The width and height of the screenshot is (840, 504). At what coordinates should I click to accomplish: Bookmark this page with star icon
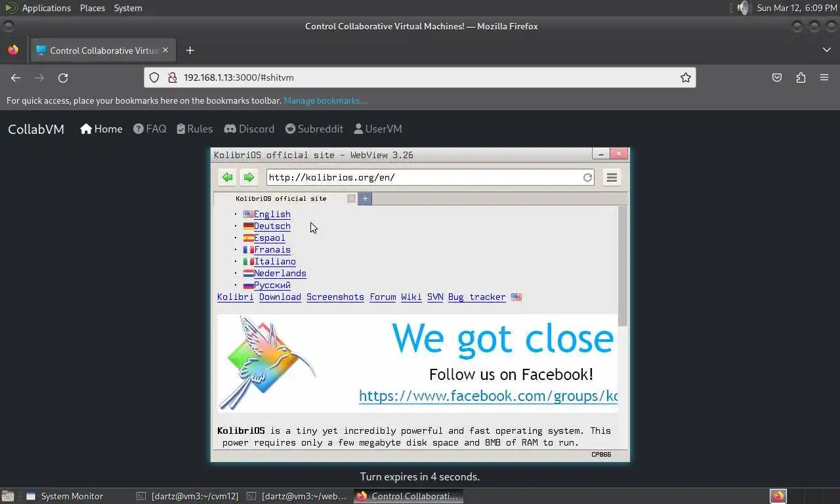686,77
